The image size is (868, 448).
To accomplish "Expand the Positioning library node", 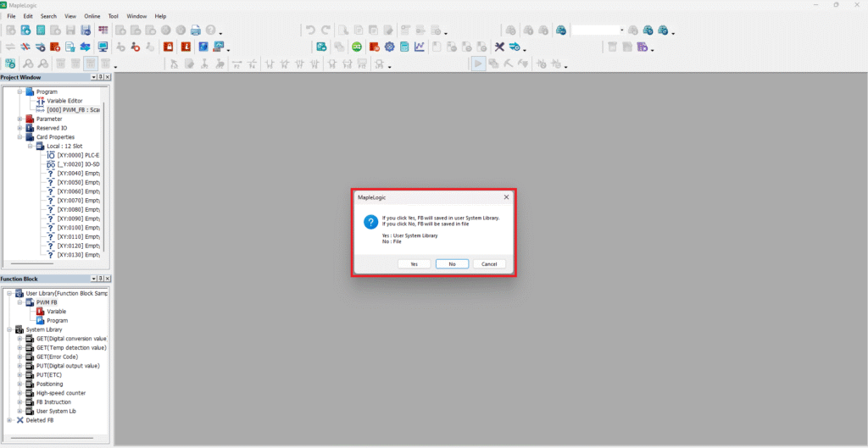I will tap(20, 384).
